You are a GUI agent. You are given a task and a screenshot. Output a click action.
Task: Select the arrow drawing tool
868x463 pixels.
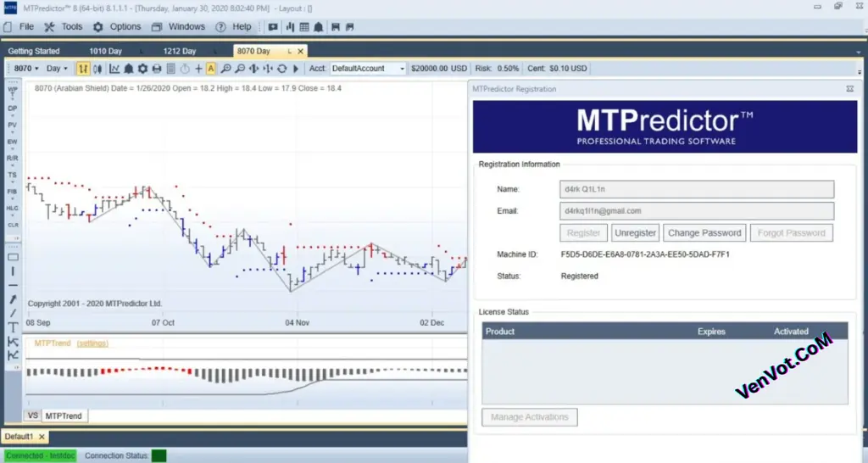coord(13,299)
